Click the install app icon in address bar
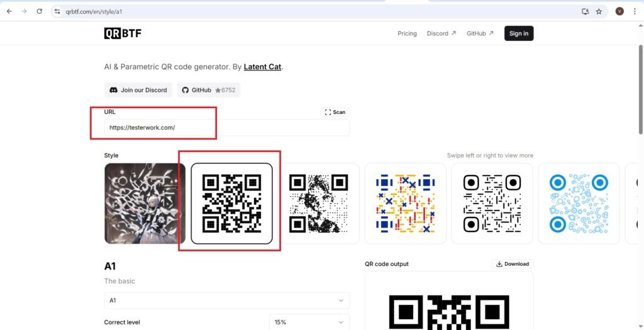 [x=585, y=11]
